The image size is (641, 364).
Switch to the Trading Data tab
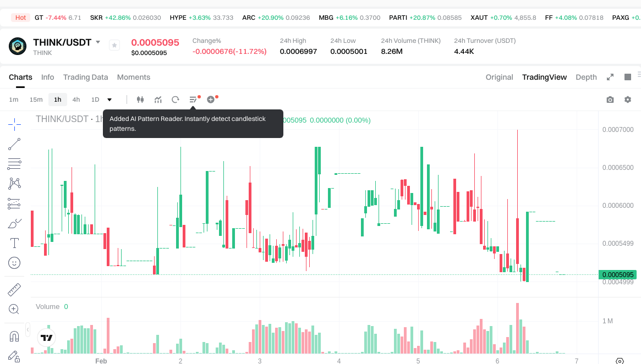(x=85, y=77)
